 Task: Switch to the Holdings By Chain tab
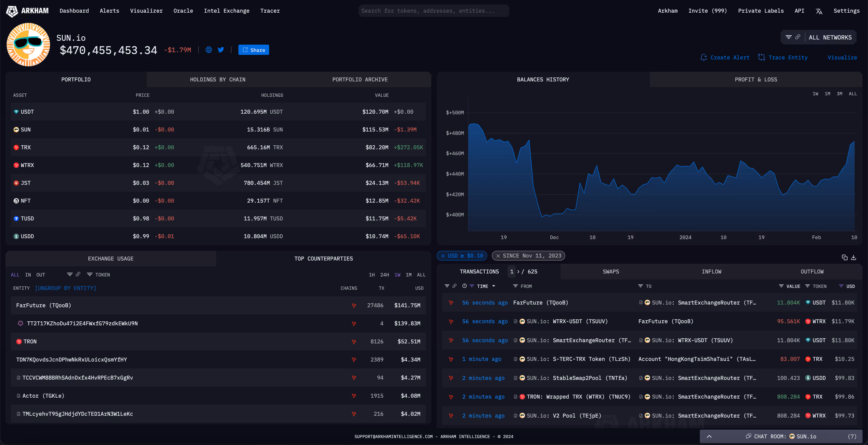tap(218, 80)
